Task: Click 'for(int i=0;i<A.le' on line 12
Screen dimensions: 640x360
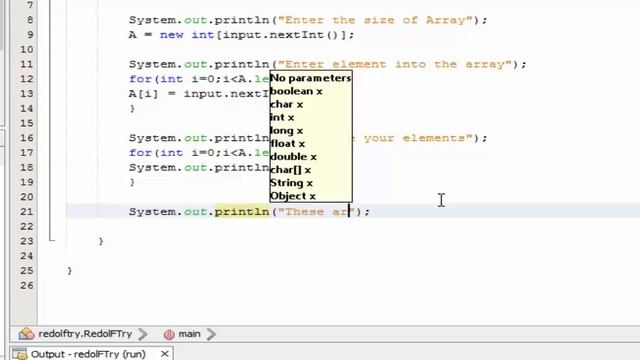Action: (199, 79)
